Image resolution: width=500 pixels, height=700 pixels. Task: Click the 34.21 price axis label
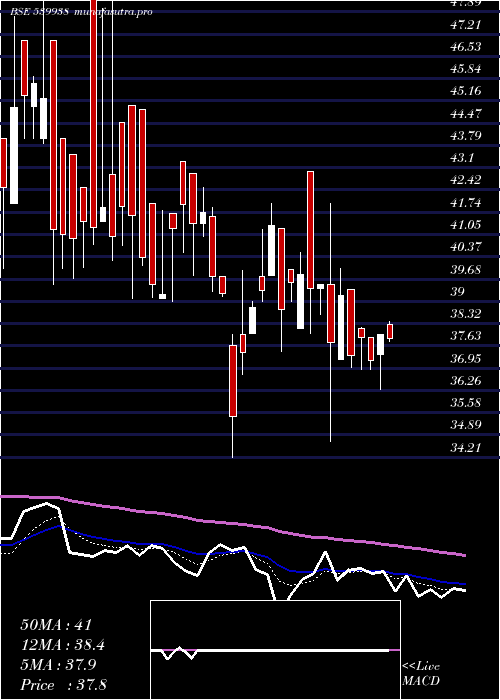point(466,447)
